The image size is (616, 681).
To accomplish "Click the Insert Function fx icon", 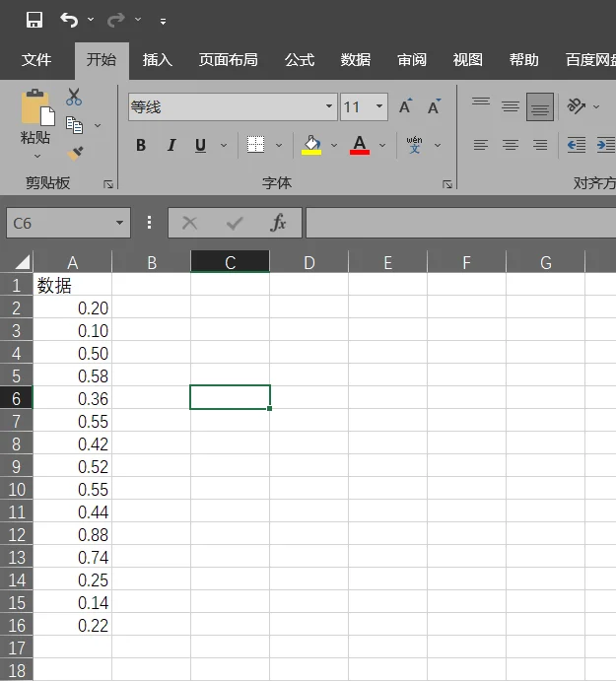I will [x=278, y=223].
